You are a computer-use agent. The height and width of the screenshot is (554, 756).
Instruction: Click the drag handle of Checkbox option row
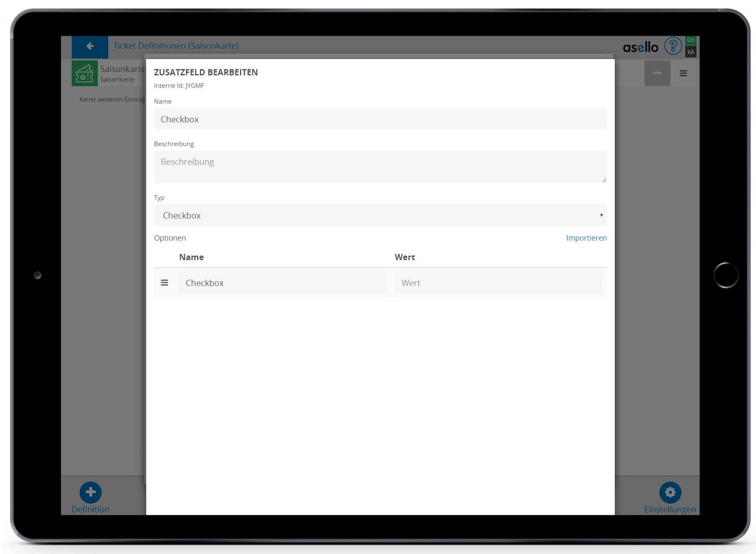pyautogui.click(x=165, y=283)
